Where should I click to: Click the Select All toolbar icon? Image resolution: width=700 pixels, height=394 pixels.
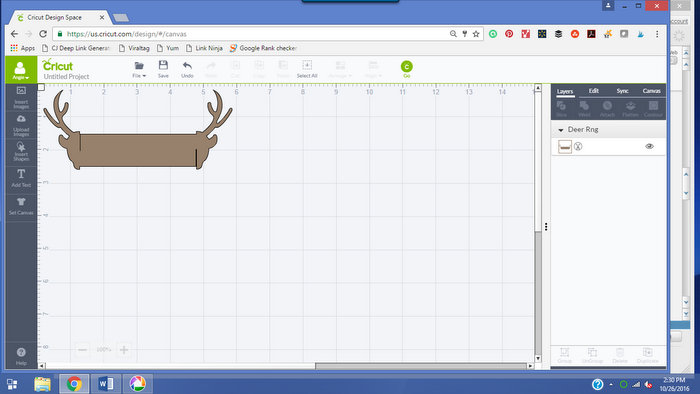(x=307, y=69)
